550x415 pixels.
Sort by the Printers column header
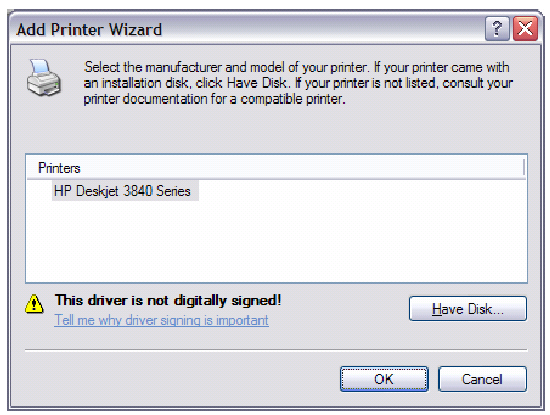[x=59, y=168]
